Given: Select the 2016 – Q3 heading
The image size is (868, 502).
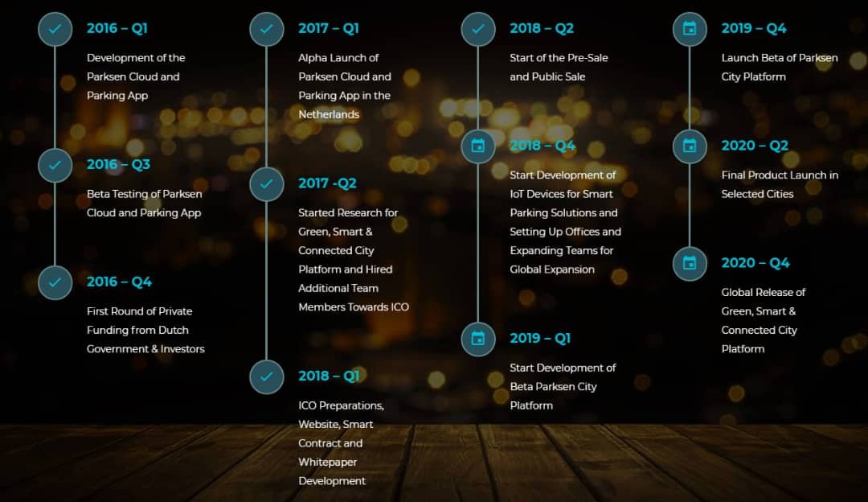Looking at the screenshot, I should pos(118,165).
